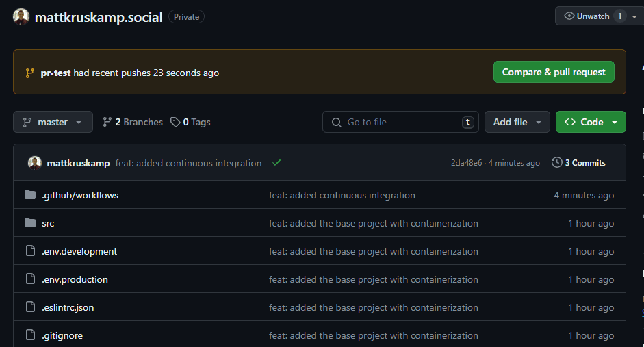Open commit message on .env.development row
This screenshot has width=644, height=347.
point(374,251)
